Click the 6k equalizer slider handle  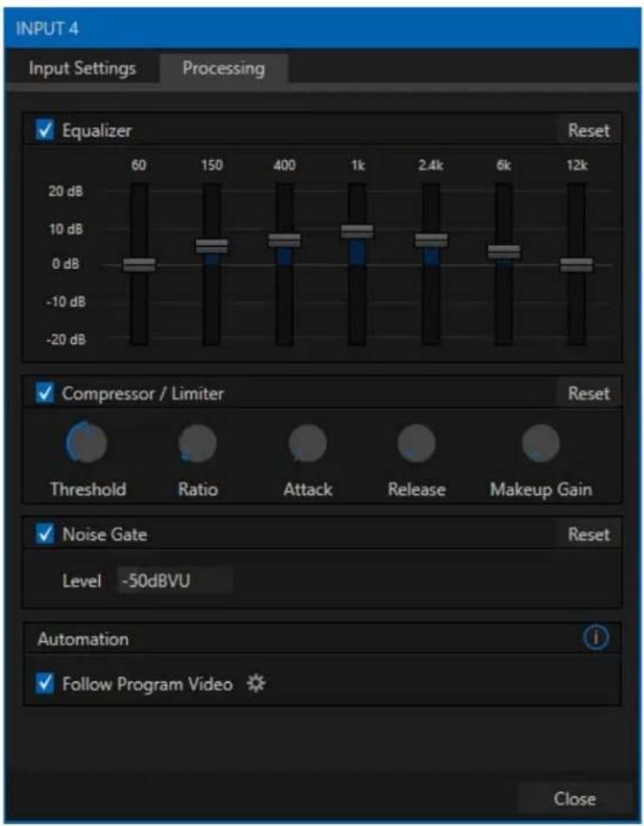pyautogui.click(x=504, y=251)
